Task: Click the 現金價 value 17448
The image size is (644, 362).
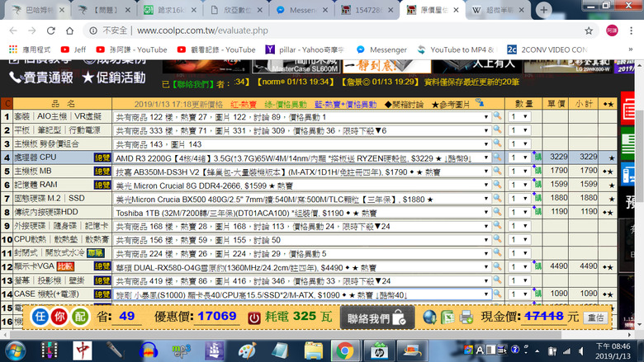Action: [544, 316]
